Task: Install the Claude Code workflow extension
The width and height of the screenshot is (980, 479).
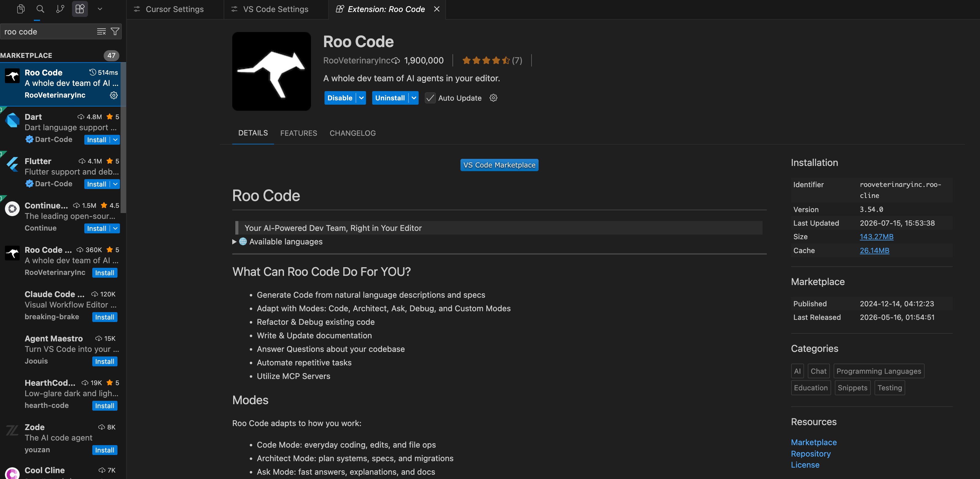Action: 105,317
